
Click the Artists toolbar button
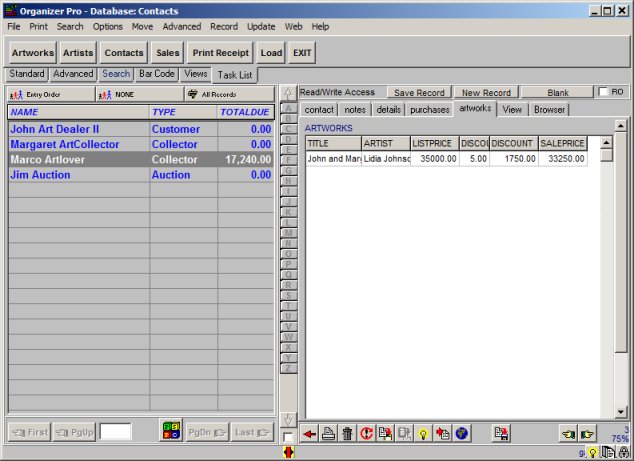click(78, 53)
